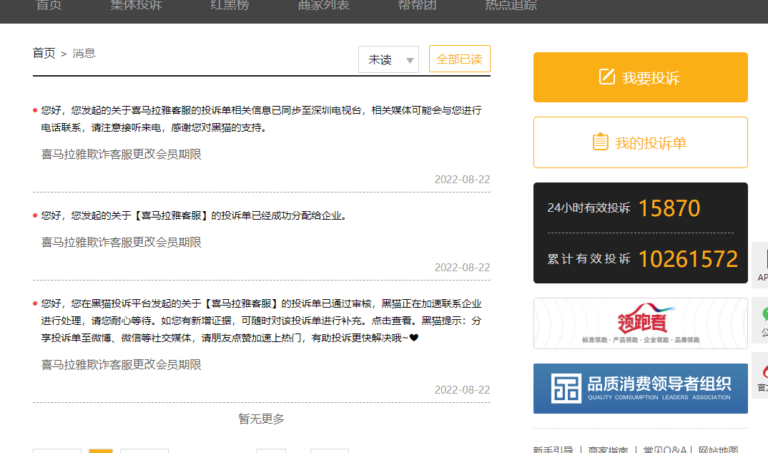The image size is (768, 453).
Task: Click the 首页 breadcrumb link
Action: click(44, 53)
